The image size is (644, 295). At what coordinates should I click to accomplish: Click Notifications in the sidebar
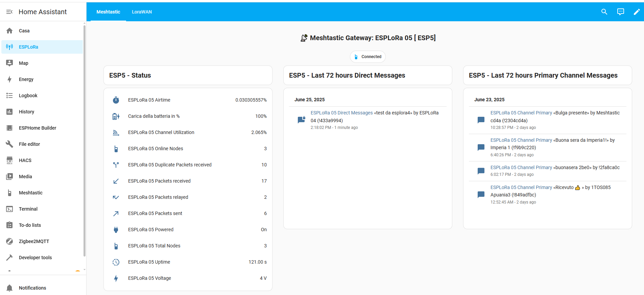[x=42, y=288]
